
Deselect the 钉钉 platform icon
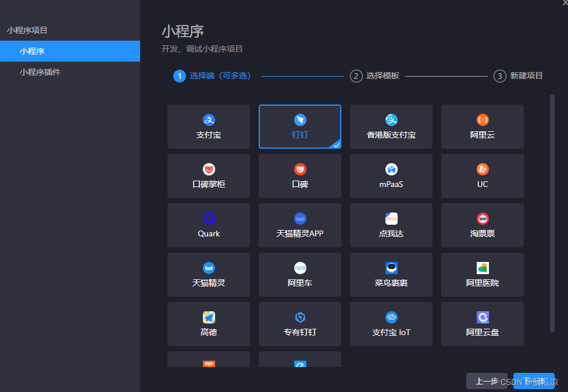tap(300, 120)
